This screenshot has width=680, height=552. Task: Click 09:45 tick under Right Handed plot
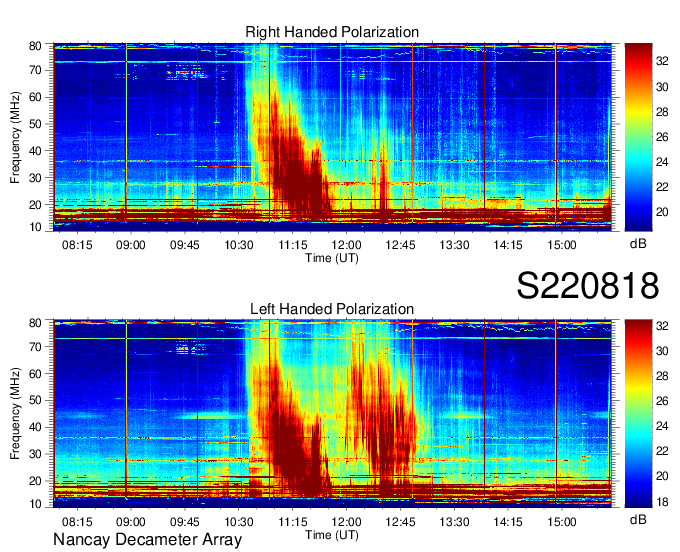tap(185, 245)
